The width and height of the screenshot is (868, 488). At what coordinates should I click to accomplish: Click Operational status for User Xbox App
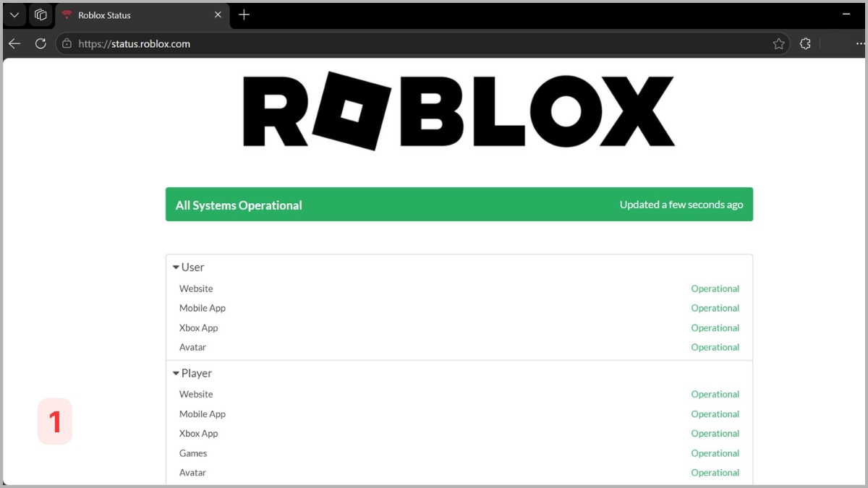715,328
